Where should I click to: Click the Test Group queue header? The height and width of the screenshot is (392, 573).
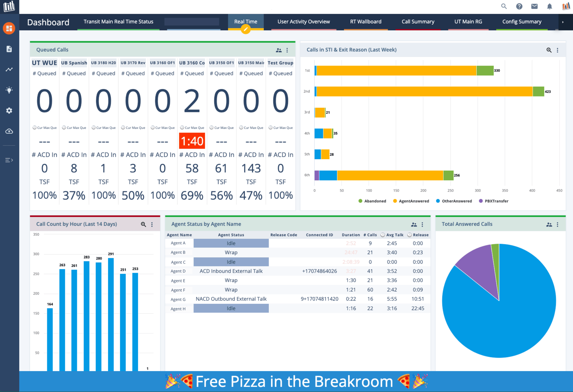click(280, 63)
